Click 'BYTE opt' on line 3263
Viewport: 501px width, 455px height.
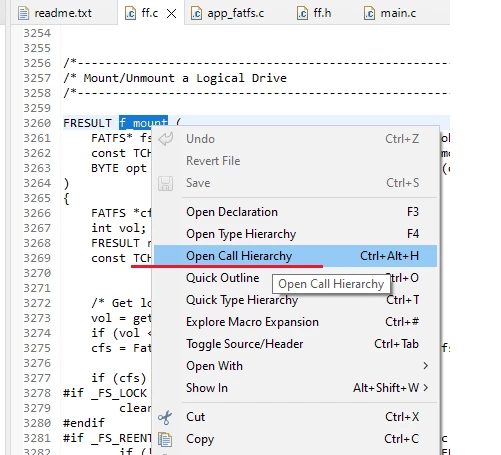tap(119, 168)
